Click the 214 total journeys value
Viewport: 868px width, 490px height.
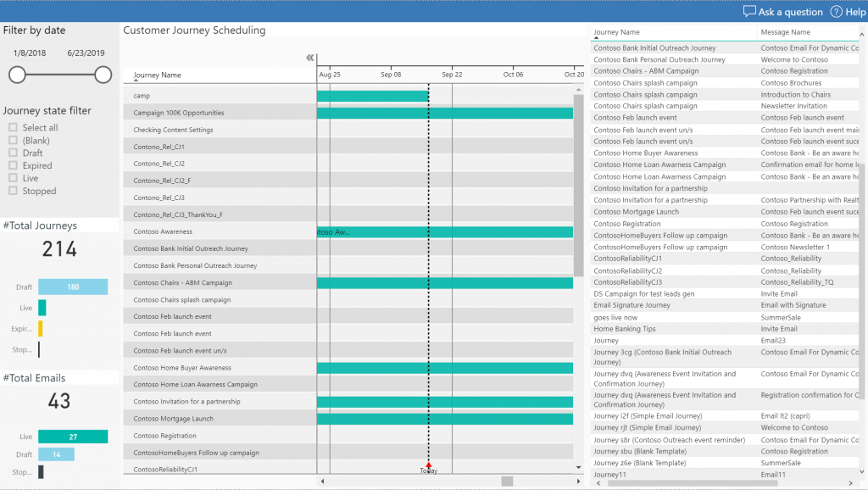(59, 249)
